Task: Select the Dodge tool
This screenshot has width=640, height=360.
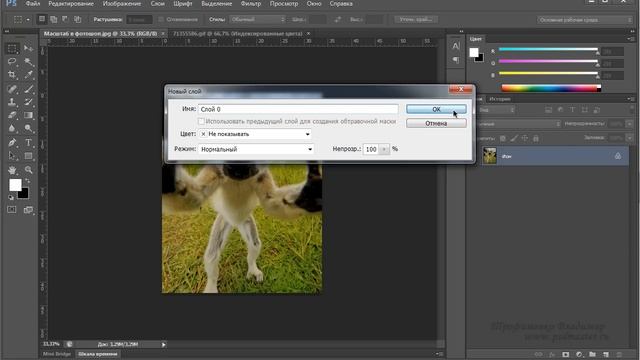Action: click(x=28, y=129)
